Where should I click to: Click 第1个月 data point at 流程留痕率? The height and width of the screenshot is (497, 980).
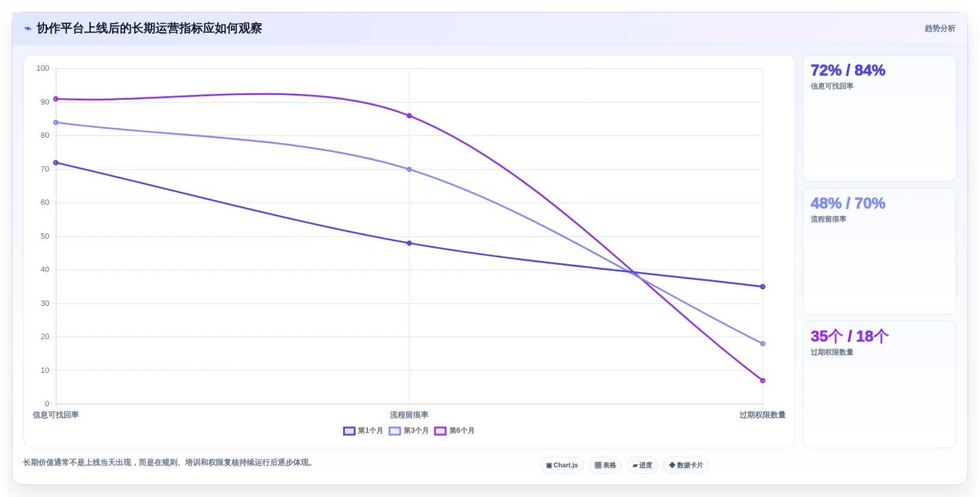click(x=409, y=243)
